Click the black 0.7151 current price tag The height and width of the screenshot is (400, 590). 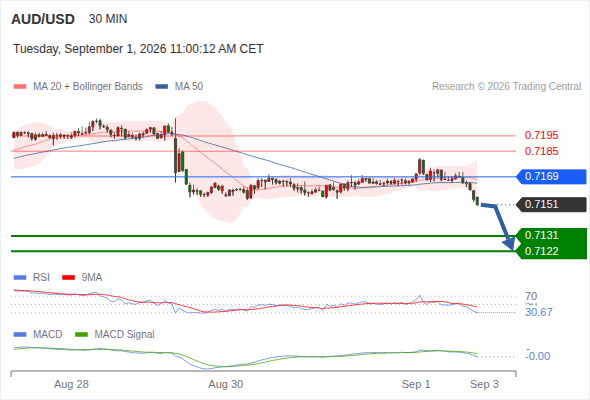pyautogui.click(x=551, y=204)
